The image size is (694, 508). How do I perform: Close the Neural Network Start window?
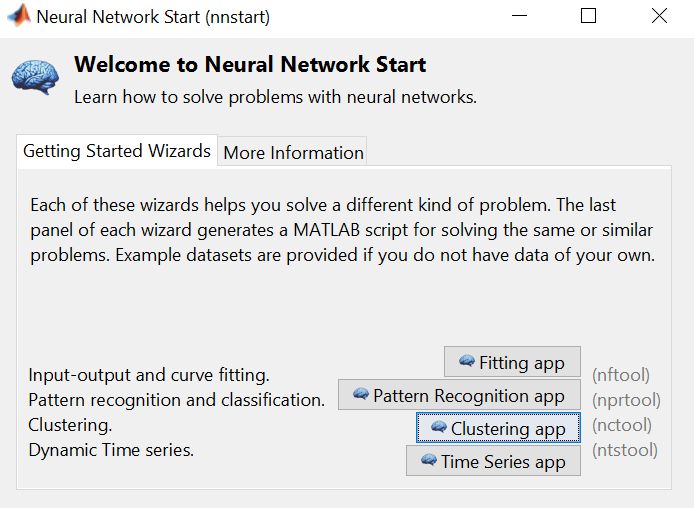[x=659, y=16]
